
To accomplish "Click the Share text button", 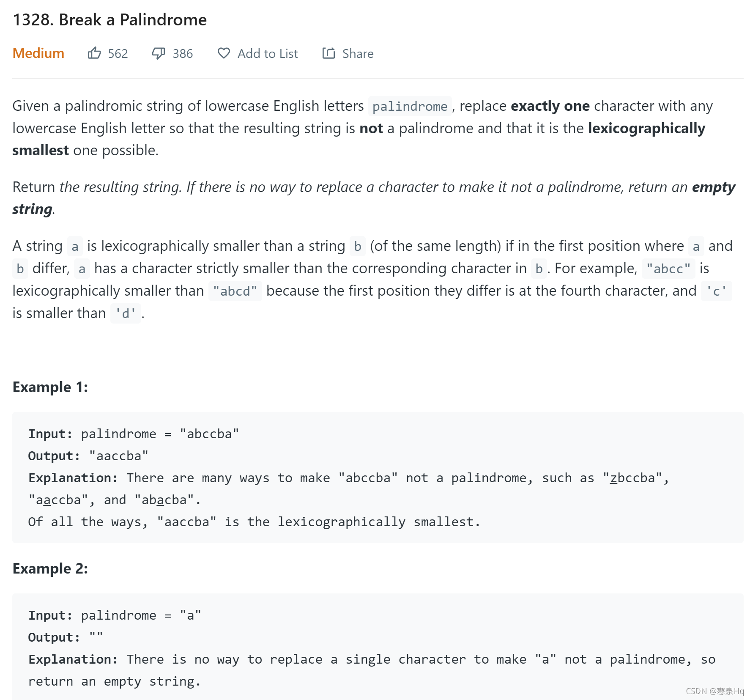I will pos(358,54).
